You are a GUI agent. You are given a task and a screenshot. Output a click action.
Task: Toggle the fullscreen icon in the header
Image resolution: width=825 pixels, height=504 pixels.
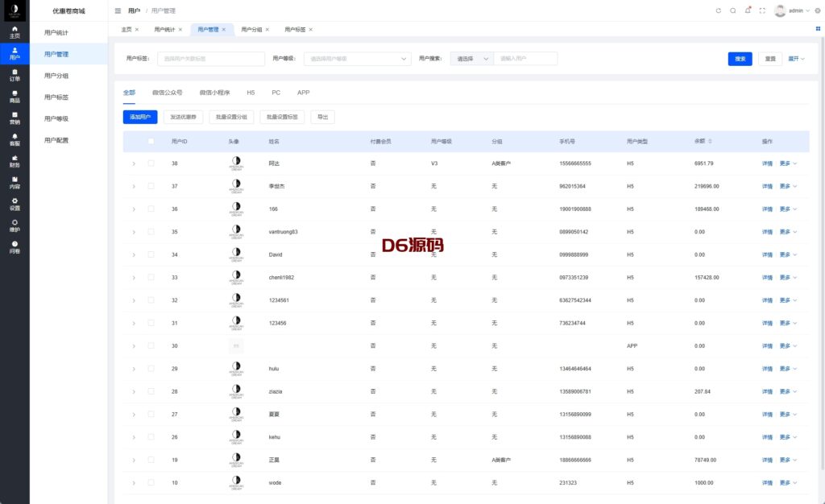coord(762,10)
